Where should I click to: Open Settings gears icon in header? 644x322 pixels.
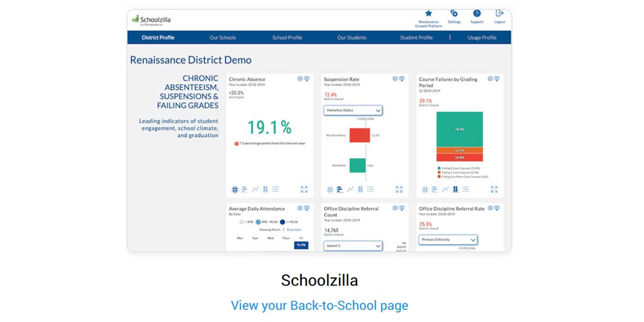pyautogui.click(x=454, y=14)
